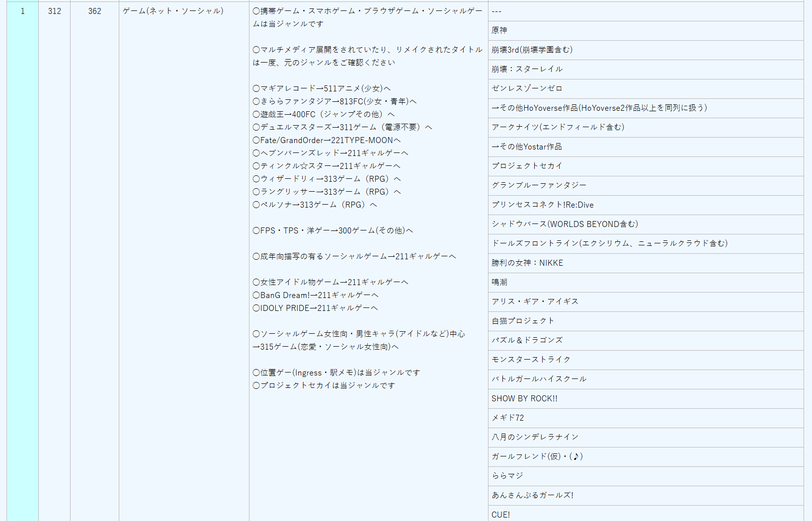Click the その他HoYoverse作品 row
The height and width of the screenshot is (521, 812).
(x=646, y=108)
